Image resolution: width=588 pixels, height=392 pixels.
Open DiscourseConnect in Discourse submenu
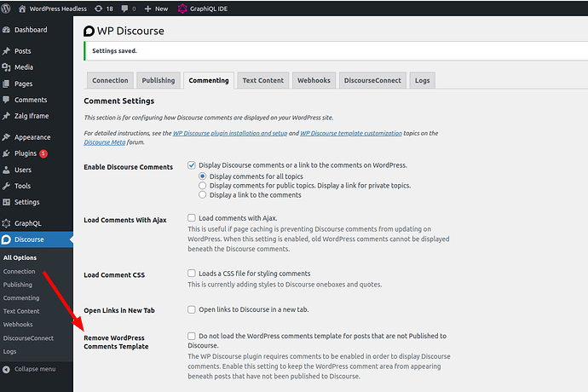pyautogui.click(x=28, y=338)
